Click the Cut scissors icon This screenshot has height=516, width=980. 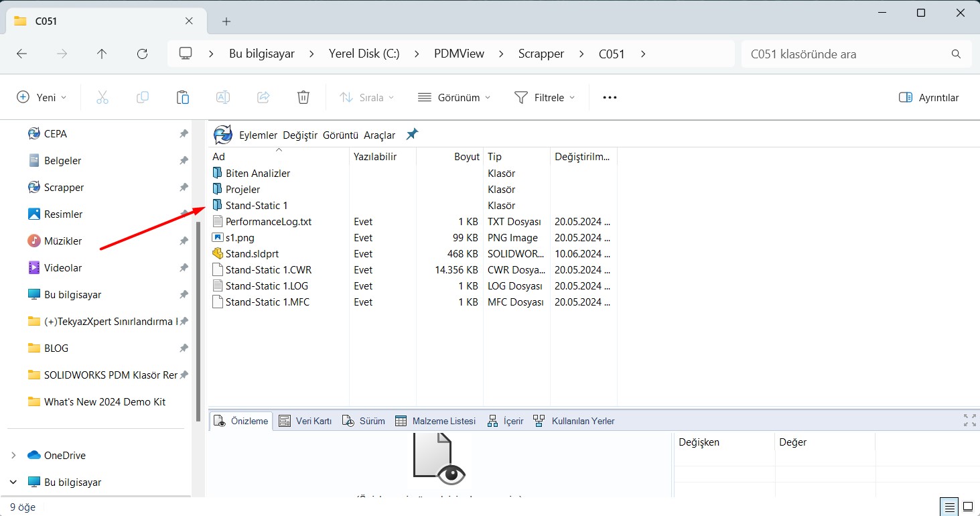pyautogui.click(x=102, y=97)
